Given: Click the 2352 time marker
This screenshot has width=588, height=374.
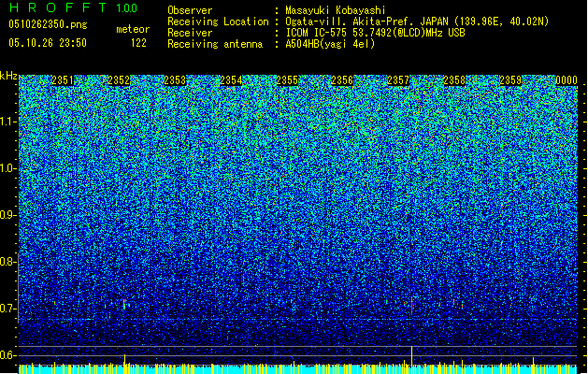Looking at the screenshot, I should [119, 80].
